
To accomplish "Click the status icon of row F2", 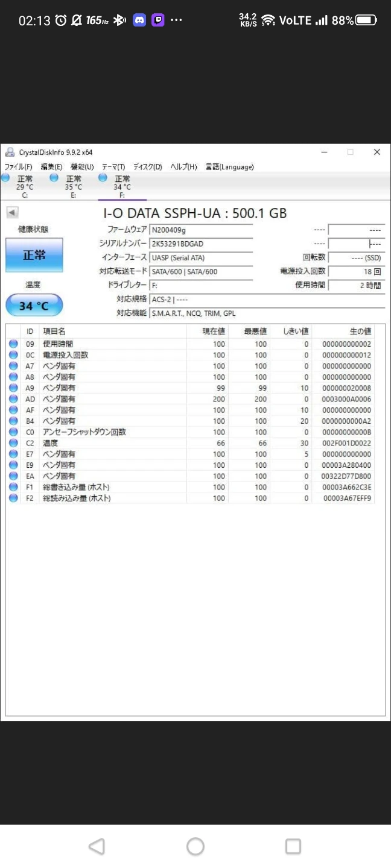I will pos(13,498).
